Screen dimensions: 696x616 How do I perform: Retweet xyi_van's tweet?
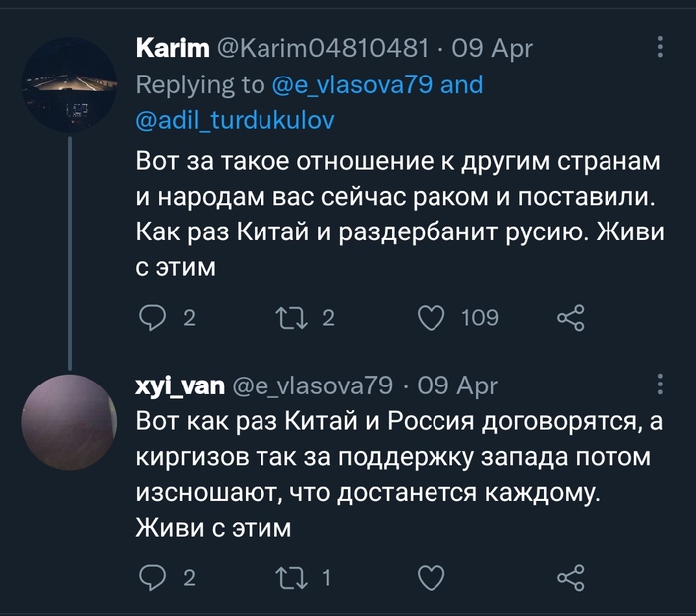[x=289, y=577]
